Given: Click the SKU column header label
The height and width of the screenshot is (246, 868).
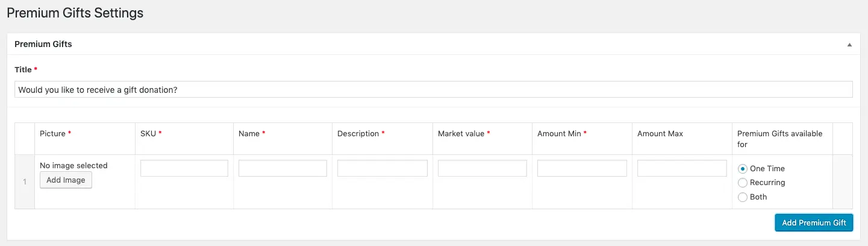Looking at the screenshot, I should click(148, 134).
